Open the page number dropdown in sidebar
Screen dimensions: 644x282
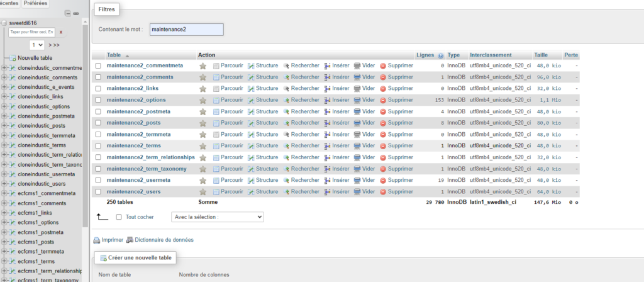(37, 45)
